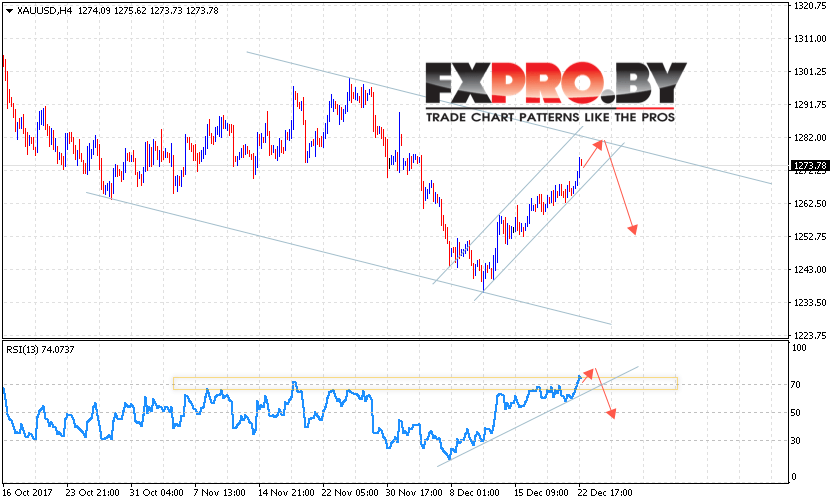This screenshot has width=831, height=504.
Task: Click the 1311.00 price axis label
Action: [810, 39]
